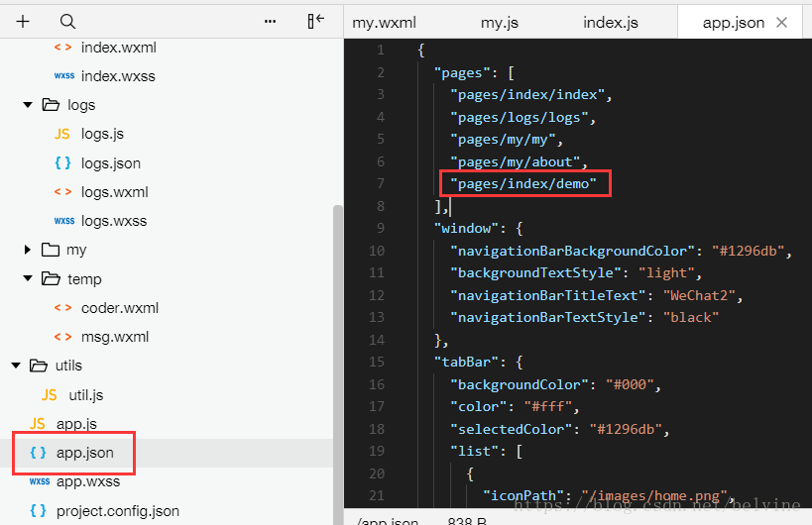Click the braces icon beside project.config.json

(x=38, y=510)
